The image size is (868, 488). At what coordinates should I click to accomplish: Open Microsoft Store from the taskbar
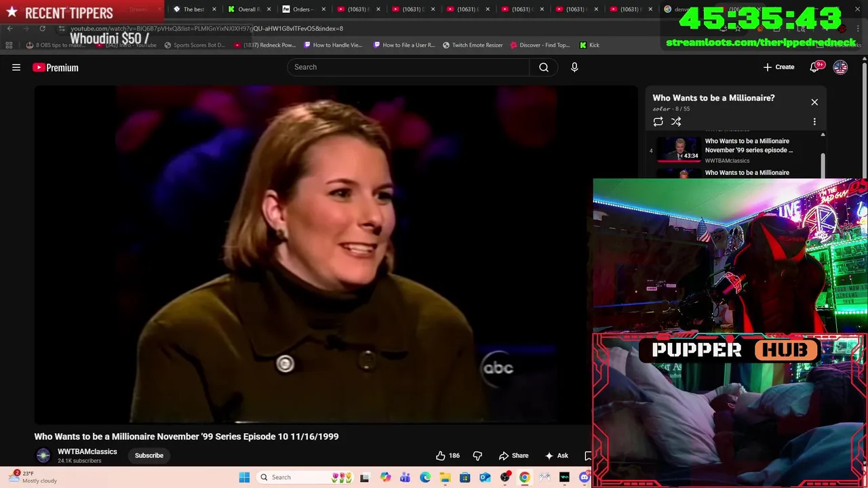[465, 477]
